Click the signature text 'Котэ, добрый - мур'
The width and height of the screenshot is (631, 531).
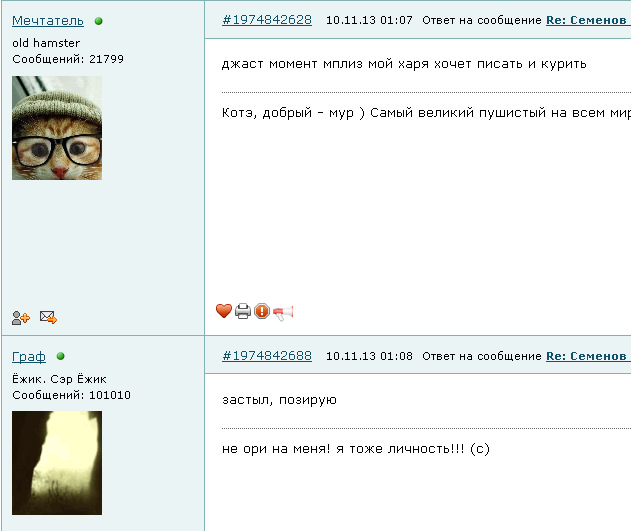pos(288,113)
